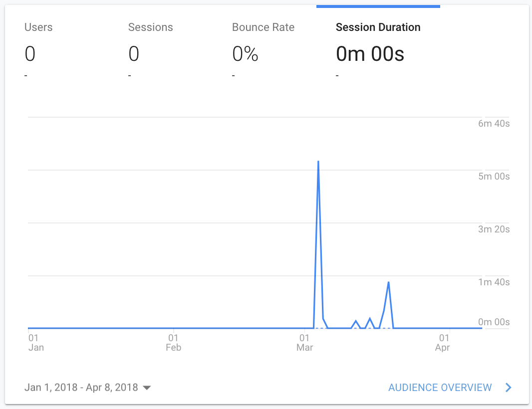Click the 01 Feb axis label

click(173, 343)
